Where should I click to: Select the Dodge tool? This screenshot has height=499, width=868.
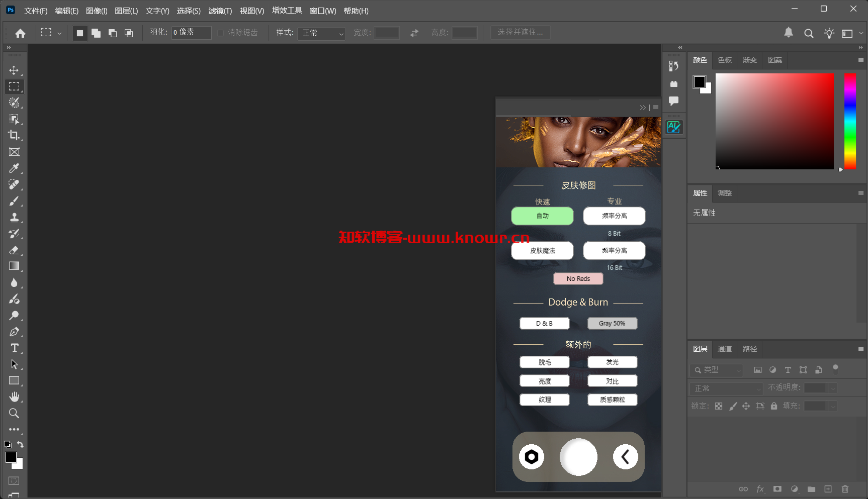[14, 316]
